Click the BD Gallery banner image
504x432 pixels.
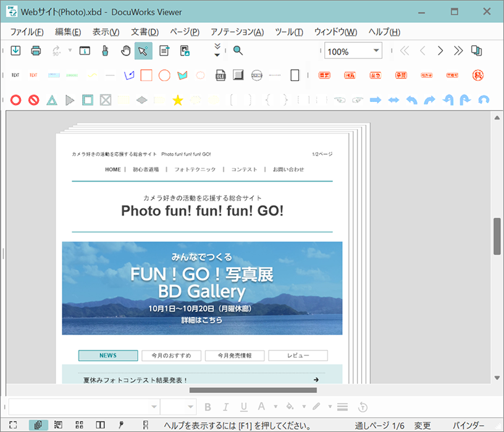[x=202, y=288]
